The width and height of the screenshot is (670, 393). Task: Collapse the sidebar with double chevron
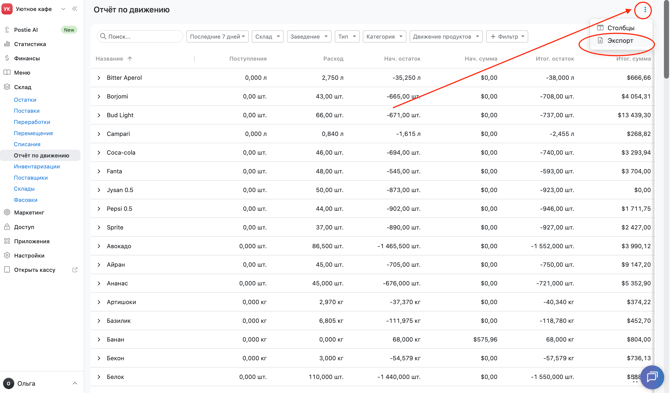tap(75, 9)
